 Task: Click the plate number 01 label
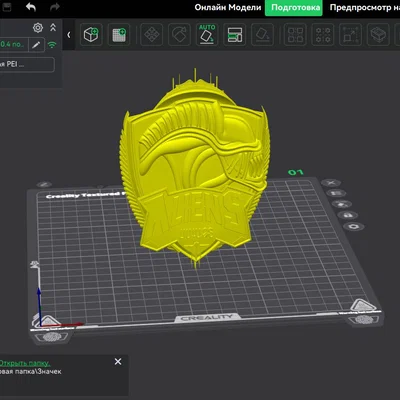tap(296, 172)
